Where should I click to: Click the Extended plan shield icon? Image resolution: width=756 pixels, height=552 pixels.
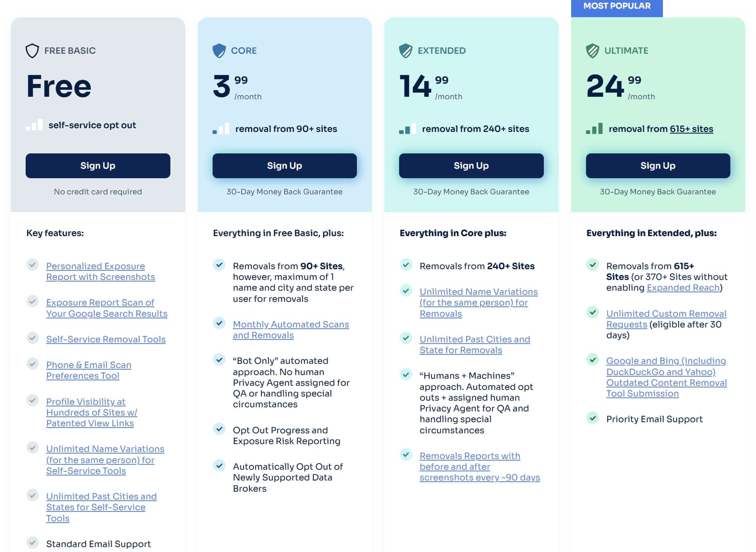[406, 51]
